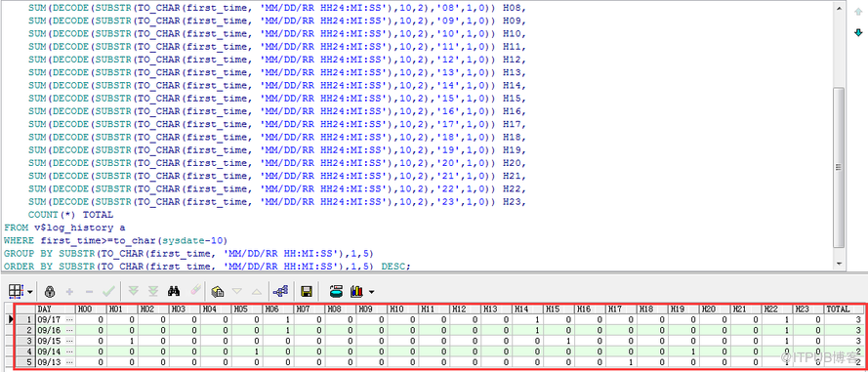Click the scrollbar up arrow in SQL editor
Screen dimensions: 868x372
pyautogui.click(x=840, y=9)
